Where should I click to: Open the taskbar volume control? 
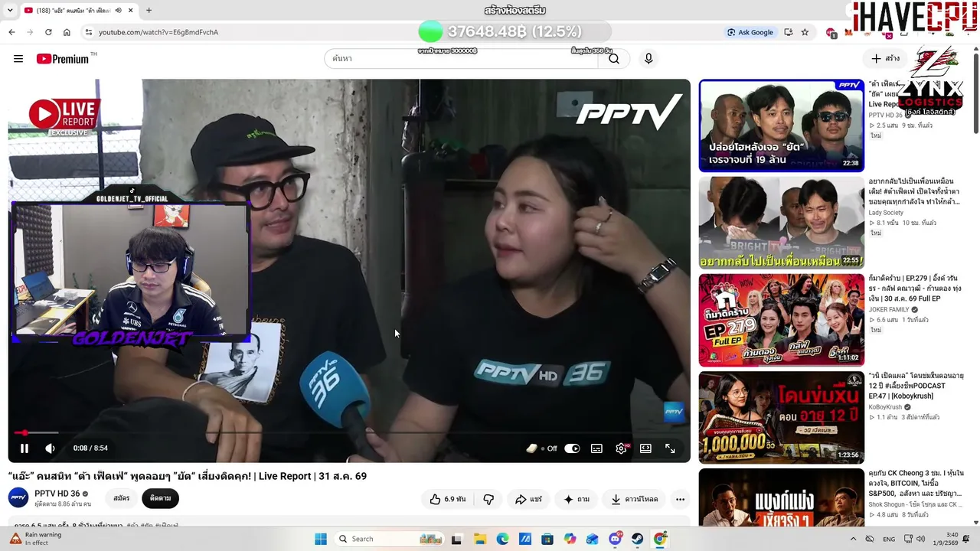[920, 539]
